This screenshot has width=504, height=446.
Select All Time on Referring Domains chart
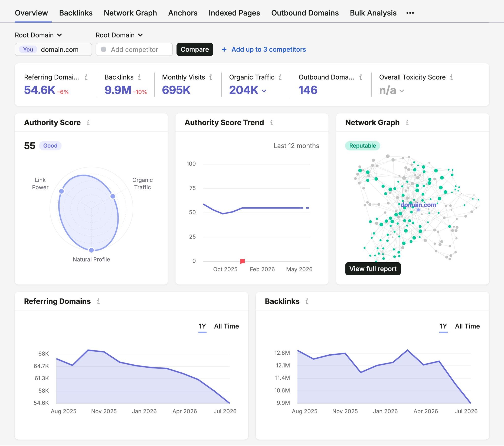tap(226, 326)
